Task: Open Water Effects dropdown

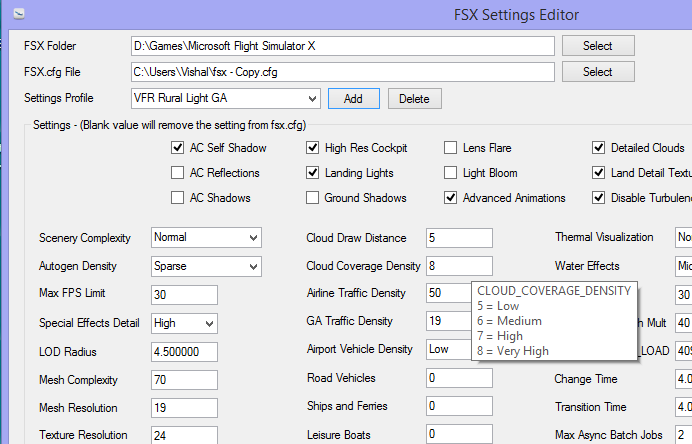Action: coord(683,266)
